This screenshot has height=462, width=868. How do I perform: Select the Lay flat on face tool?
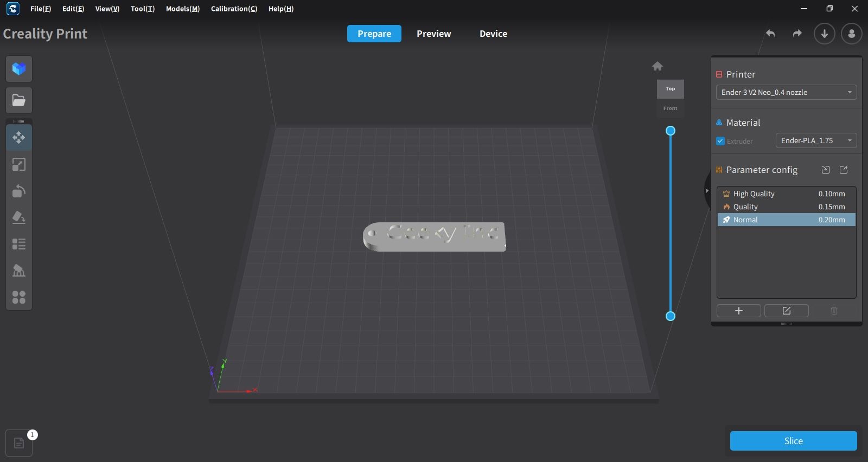[x=19, y=217]
